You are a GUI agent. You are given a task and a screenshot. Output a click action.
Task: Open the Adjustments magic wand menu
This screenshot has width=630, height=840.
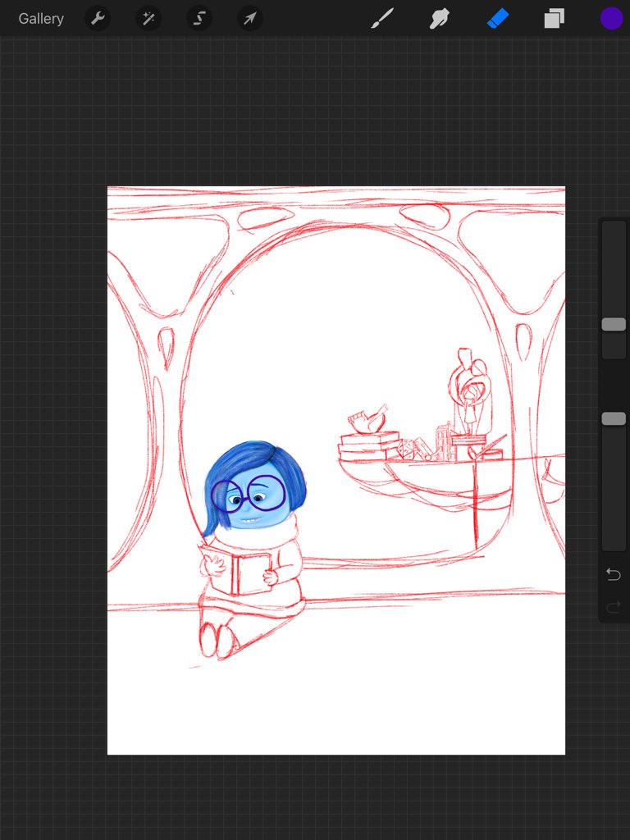point(148,19)
